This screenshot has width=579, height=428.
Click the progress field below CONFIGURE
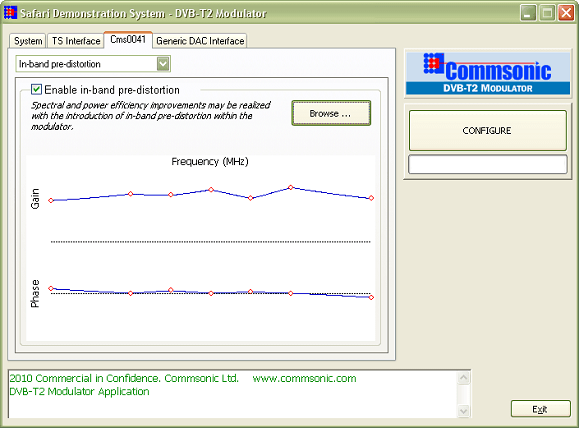coord(487,164)
